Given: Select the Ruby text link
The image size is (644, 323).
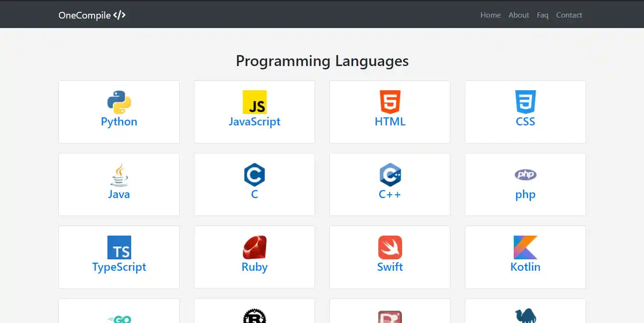Looking at the screenshot, I should pos(254,267).
